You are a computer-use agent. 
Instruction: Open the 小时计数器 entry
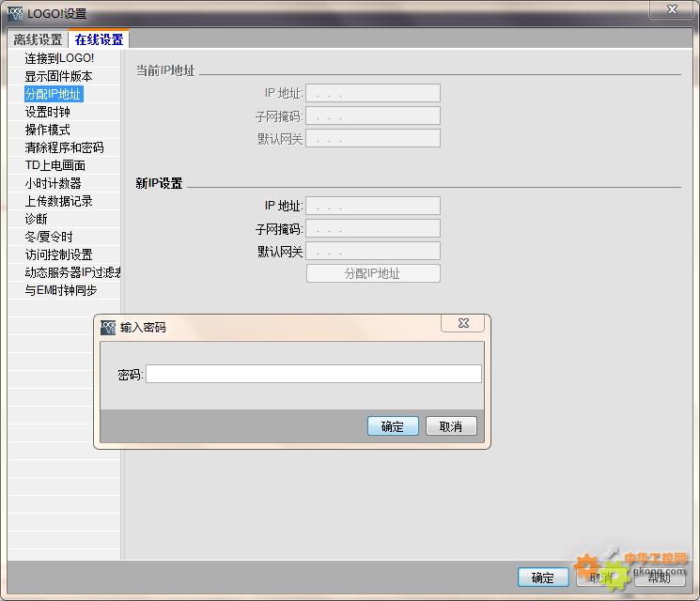54,183
